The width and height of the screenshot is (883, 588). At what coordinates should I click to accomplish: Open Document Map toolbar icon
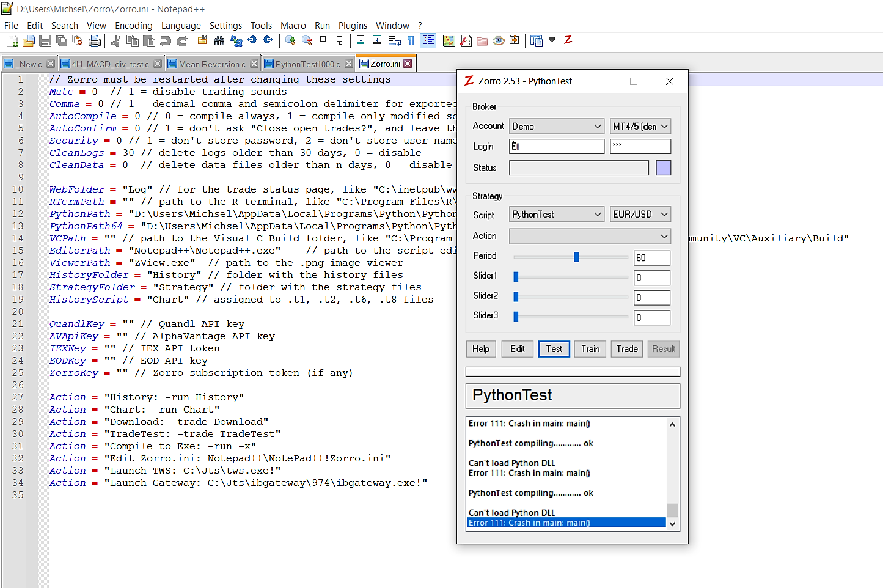click(x=449, y=41)
